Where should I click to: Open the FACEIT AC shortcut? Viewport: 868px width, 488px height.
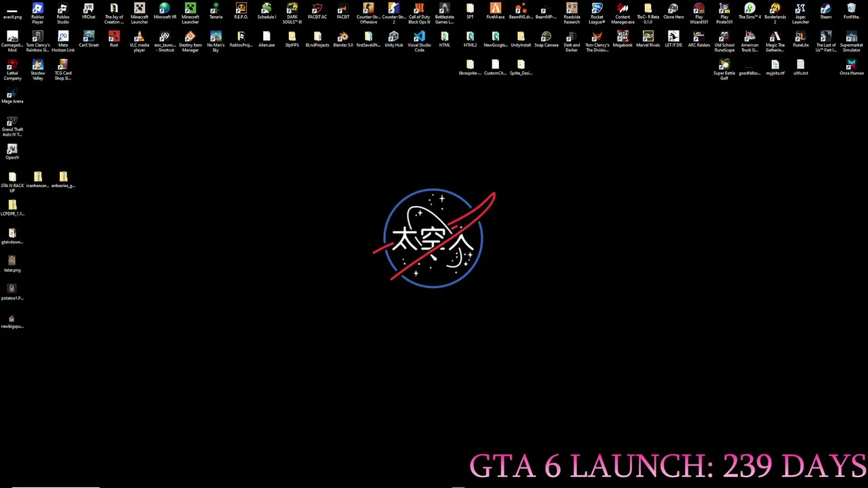tap(317, 12)
